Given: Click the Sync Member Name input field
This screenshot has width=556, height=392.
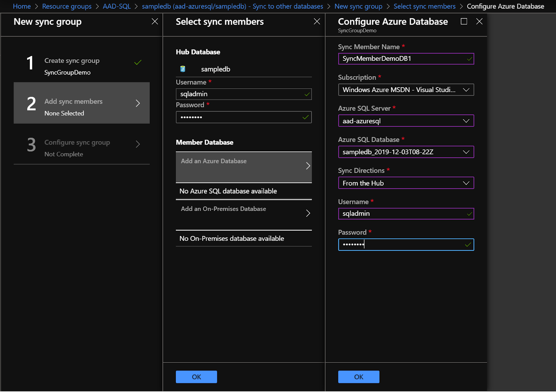Looking at the screenshot, I should pos(400,59).
